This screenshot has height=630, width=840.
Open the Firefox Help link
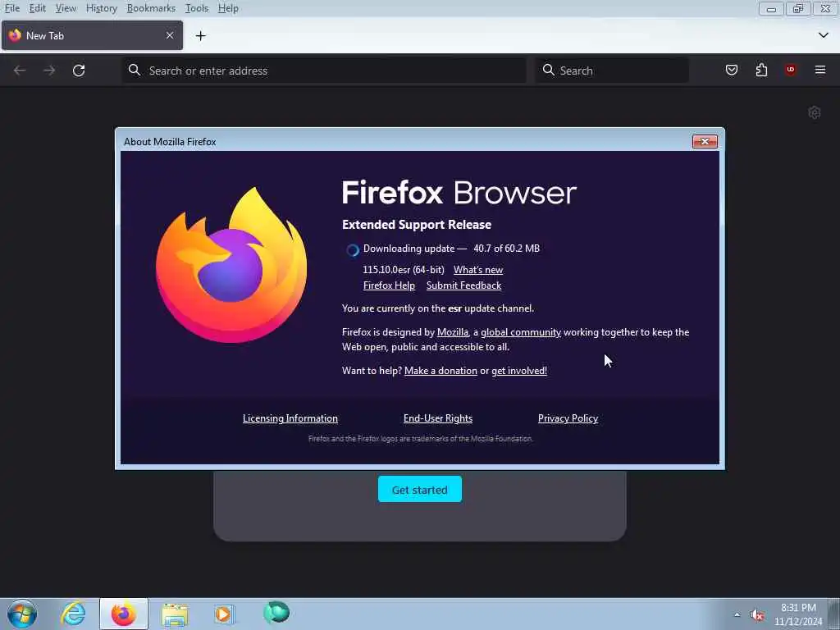(x=389, y=285)
